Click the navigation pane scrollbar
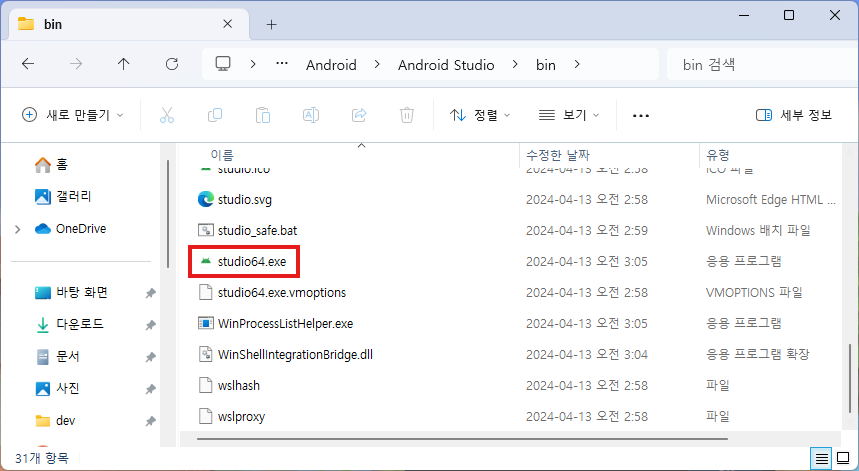Image resolution: width=859 pixels, height=471 pixels. pos(168,214)
